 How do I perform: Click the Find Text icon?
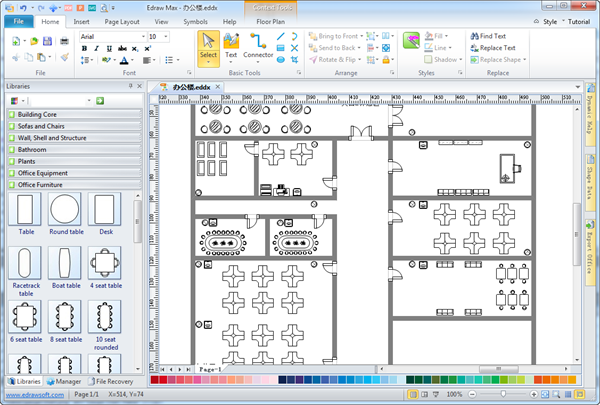[x=473, y=36]
